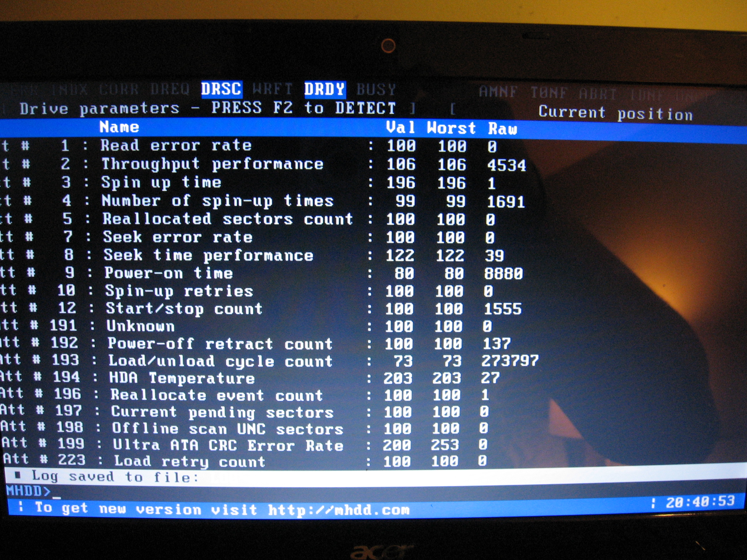The width and height of the screenshot is (747, 560).
Task: Click Worst value 253 for Ultra ATA CRC
Action: click(445, 445)
